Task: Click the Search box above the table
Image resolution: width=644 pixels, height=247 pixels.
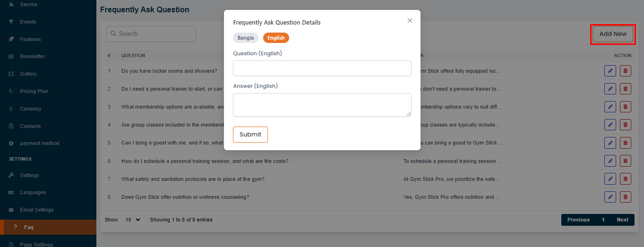Action: pos(151,34)
